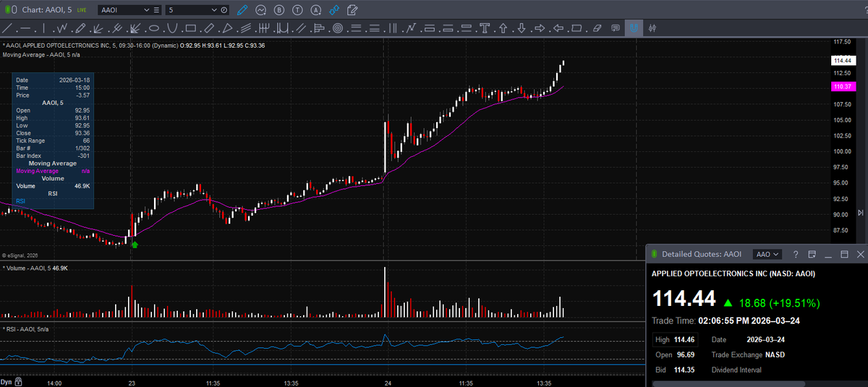Select the comment callout drawing tool

tap(615, 29)
